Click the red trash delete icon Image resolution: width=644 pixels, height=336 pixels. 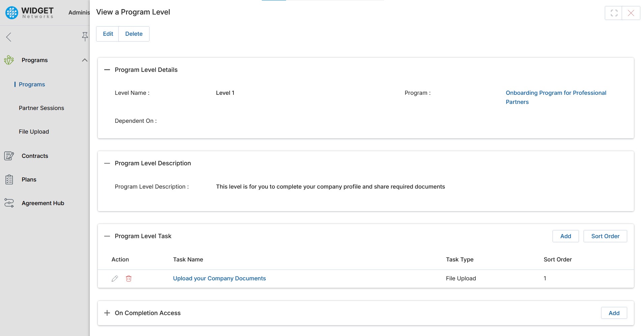(129, 278)
